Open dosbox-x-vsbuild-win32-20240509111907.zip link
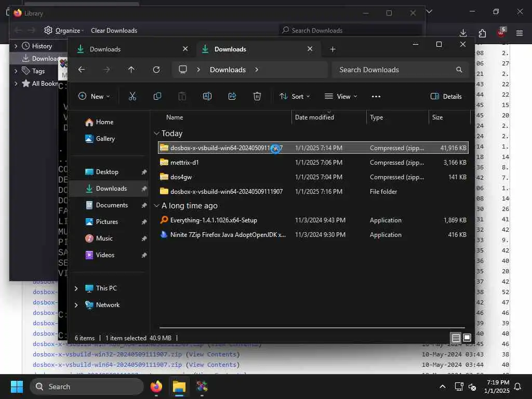 pos(107,354)
